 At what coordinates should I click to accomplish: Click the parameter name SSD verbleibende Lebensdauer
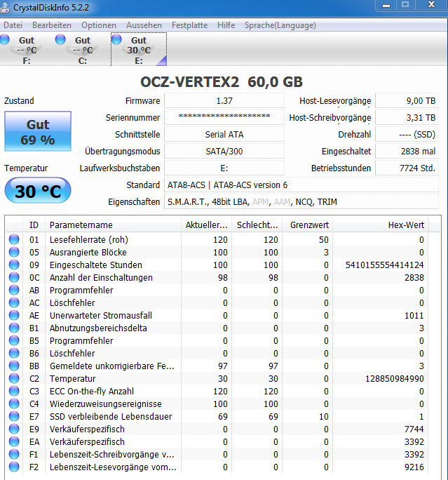point(111,416)
